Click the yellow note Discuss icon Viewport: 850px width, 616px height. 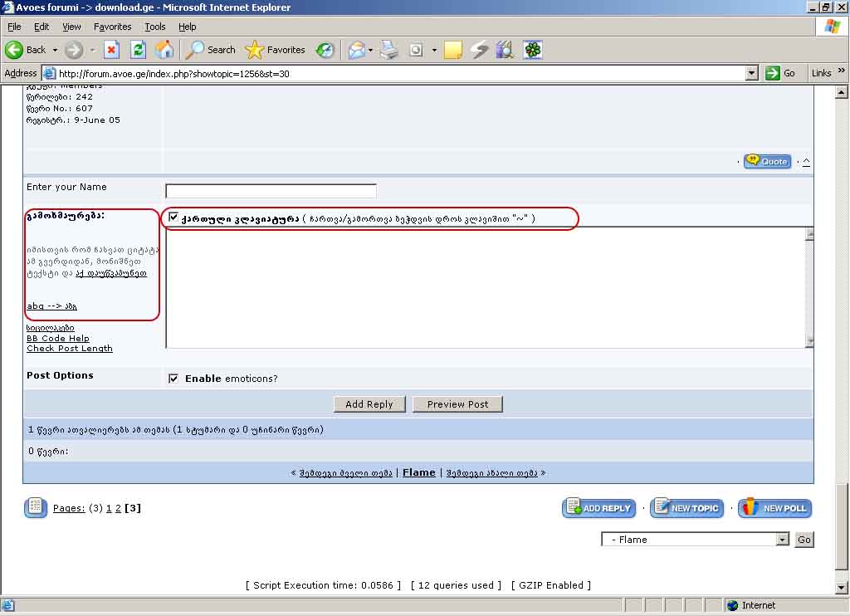(452, 50)
